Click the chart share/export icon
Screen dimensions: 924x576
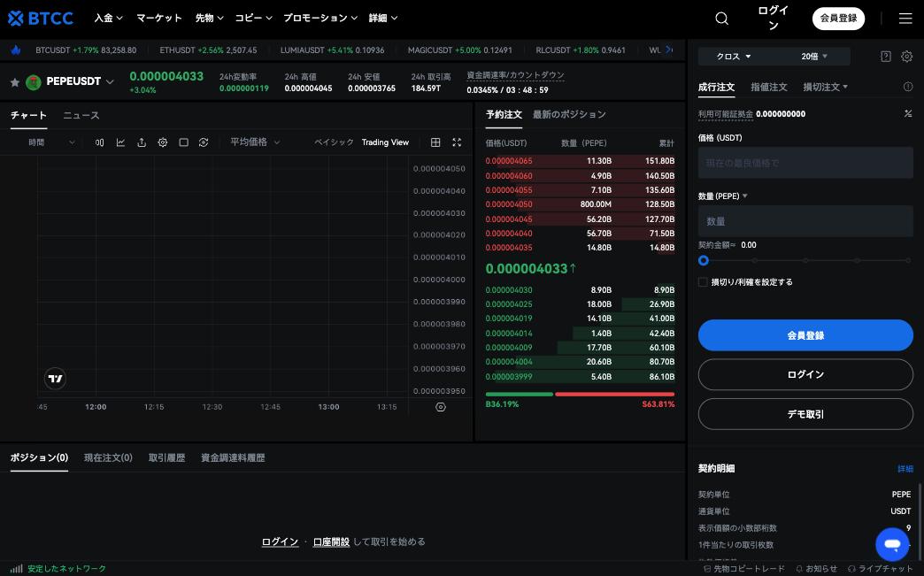tap(142, 142)
